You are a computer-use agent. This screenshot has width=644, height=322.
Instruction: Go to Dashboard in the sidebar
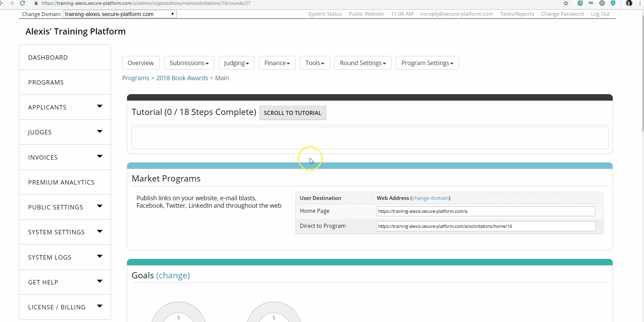click(48, 58)
